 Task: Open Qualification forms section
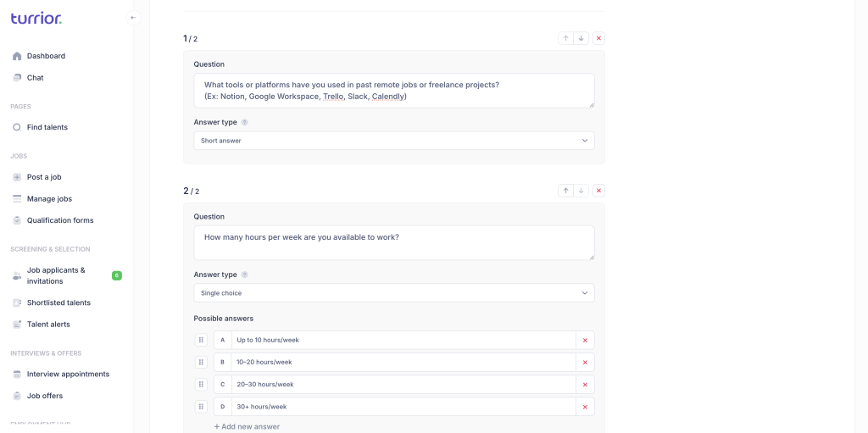click(x=60, y=220)
